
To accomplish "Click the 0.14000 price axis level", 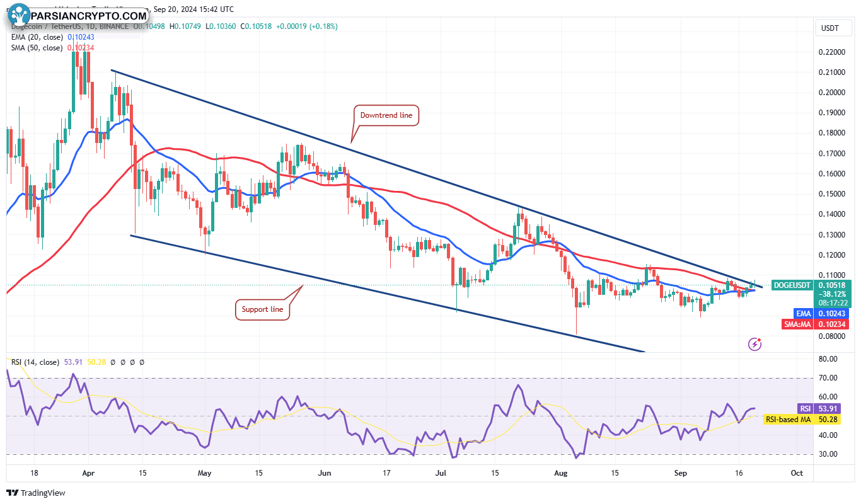I will tap(832, 214).
